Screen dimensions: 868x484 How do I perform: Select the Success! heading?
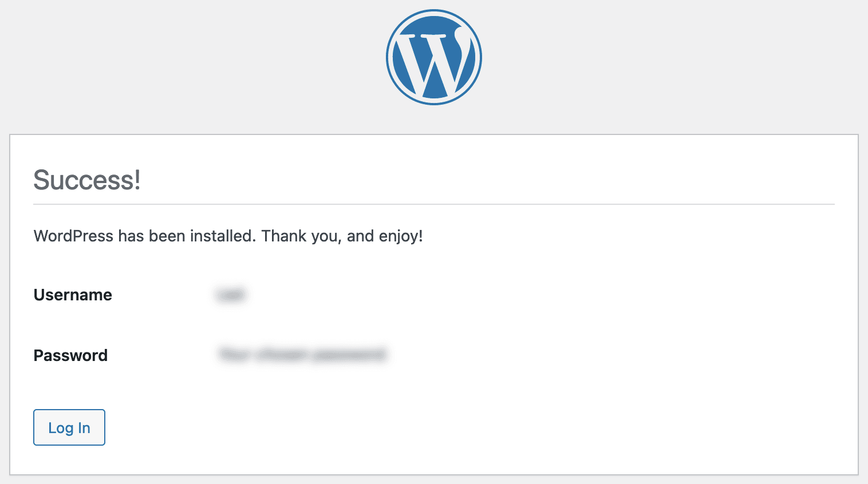click(x=86, y=180)
